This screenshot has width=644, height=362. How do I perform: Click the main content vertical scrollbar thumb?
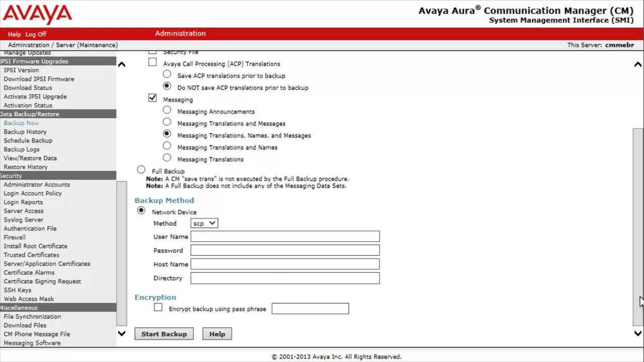coord(637,227)
